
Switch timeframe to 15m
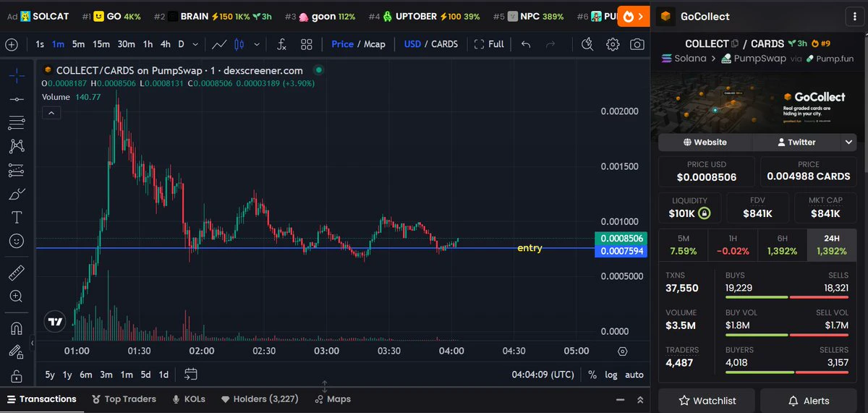(101, 44)
